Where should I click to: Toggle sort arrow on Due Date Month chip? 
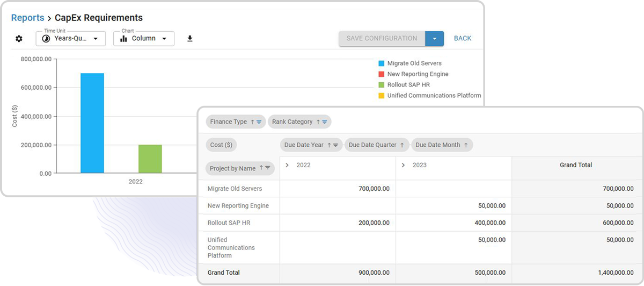(x=466, y=145)
